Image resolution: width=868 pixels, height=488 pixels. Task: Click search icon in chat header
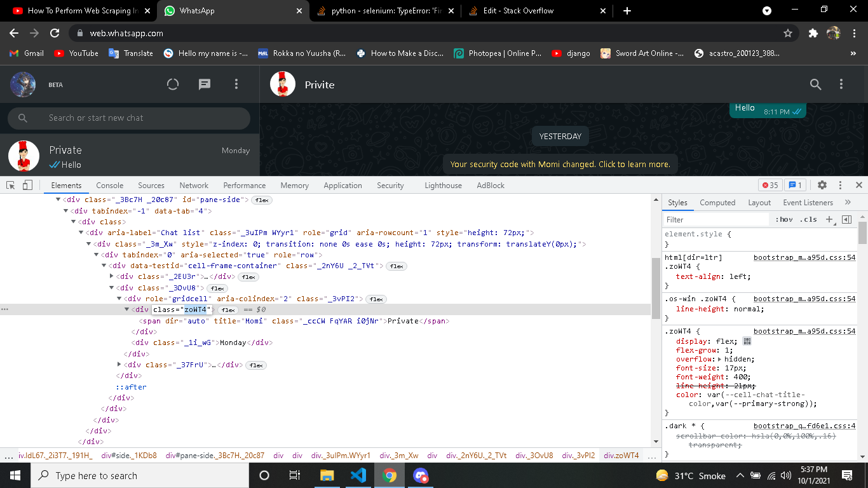tap(815, 85)
